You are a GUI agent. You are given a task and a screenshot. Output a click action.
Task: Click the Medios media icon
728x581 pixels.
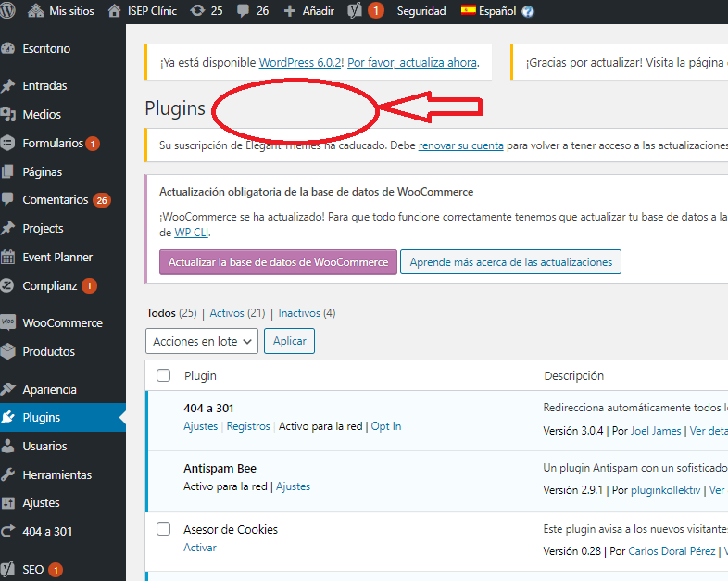click(8, 114)
